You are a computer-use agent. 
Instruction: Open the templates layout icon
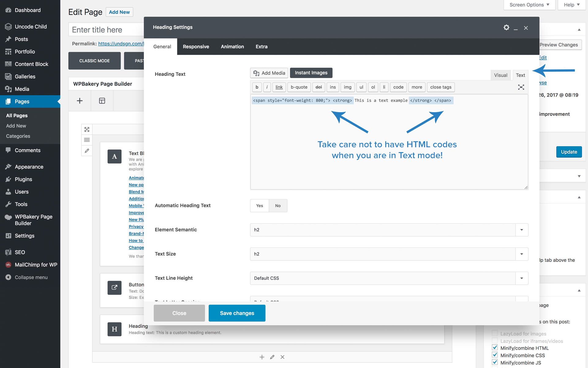tap(102, 101)
